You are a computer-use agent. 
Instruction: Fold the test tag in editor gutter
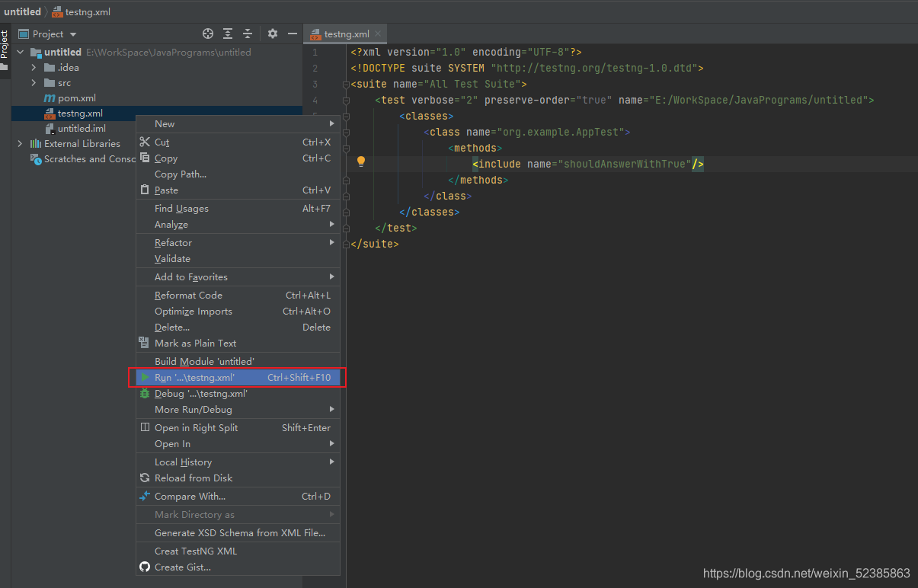pos(346,100)
